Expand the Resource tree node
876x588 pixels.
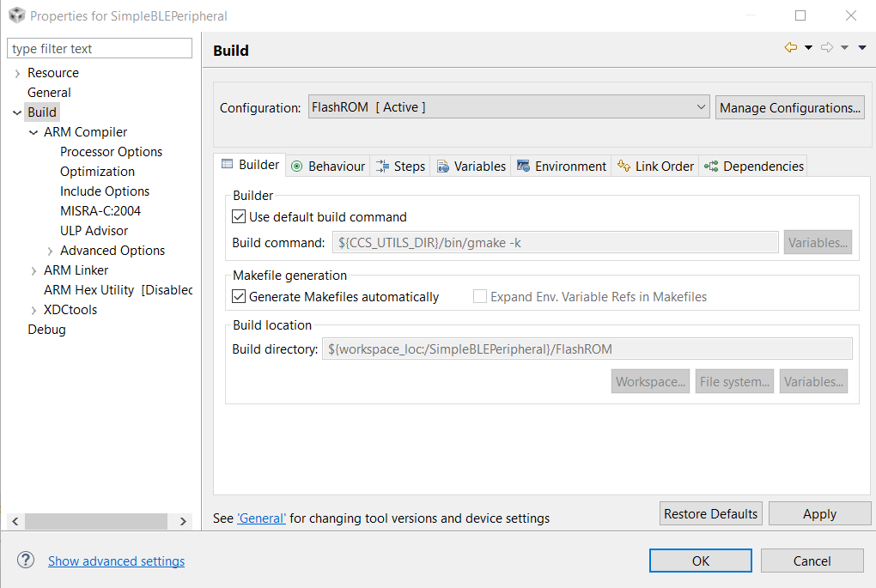[x=17, y=73]
